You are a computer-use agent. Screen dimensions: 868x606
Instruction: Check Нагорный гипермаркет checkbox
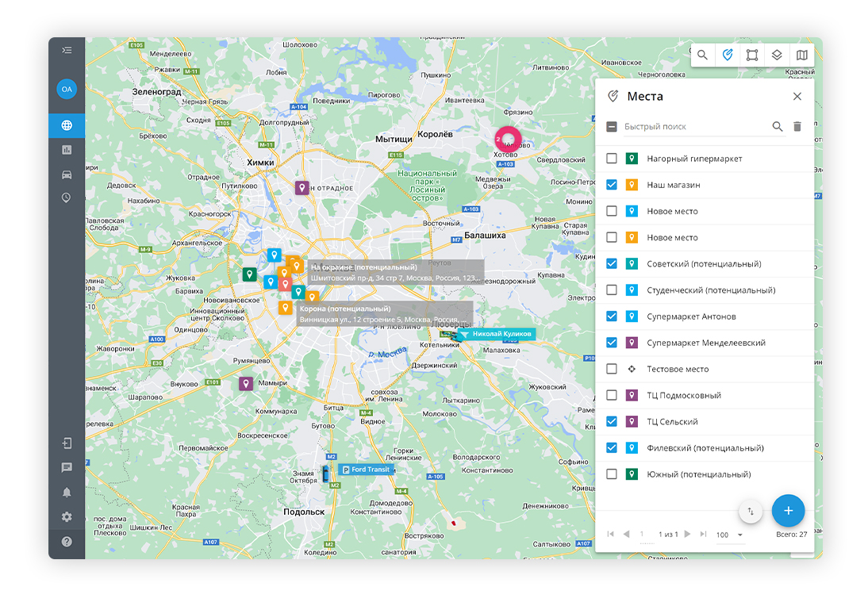[612, 159]
